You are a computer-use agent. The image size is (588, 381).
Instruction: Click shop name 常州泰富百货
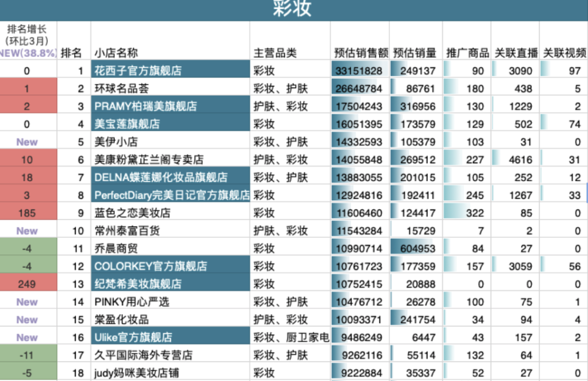pos(127,230)
